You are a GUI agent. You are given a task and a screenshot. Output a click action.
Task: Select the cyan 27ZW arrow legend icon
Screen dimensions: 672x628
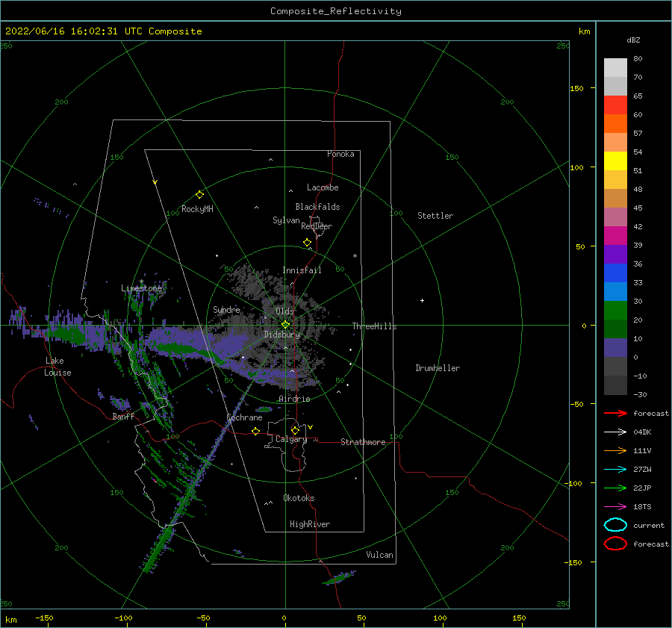click(615, 470)
